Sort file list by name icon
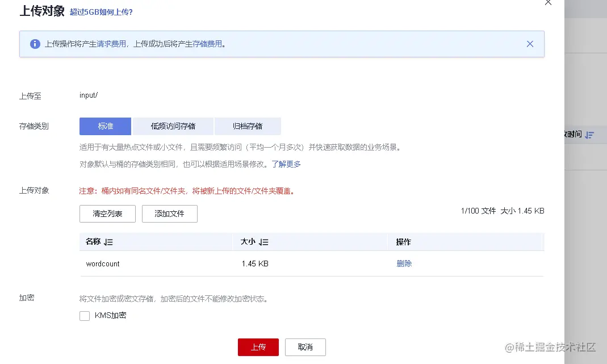This screenshot has height=364, width=607. point(108,242)
